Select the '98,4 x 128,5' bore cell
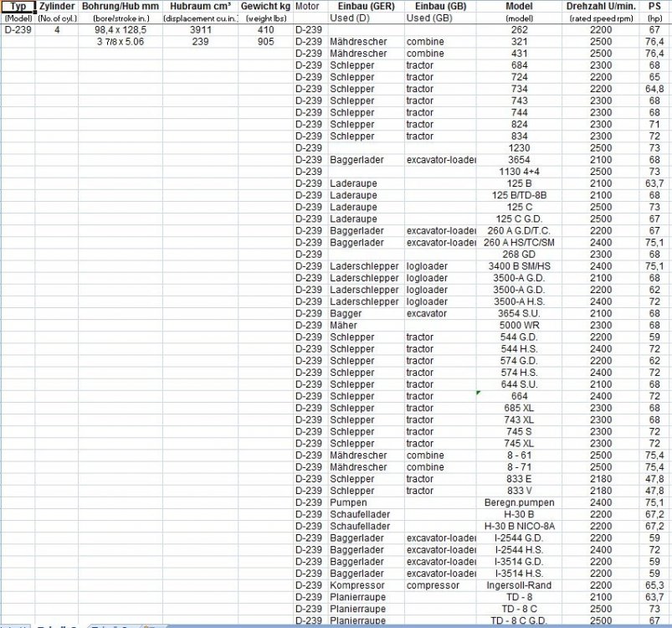Image resolution: width=672 pixels, height=628 pixels. pyautogui.click(x=120, y=30)
